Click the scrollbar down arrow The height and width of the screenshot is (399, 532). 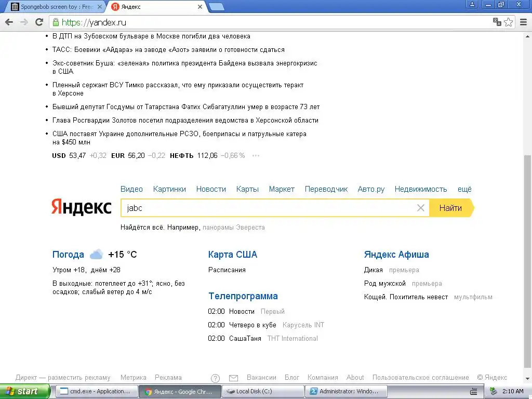tap(528, 379)
